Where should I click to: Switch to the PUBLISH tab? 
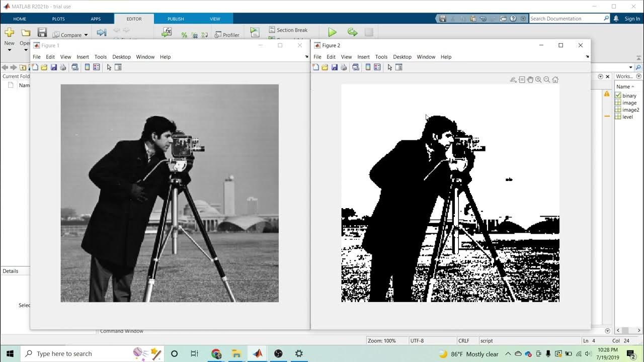[176, 19]
